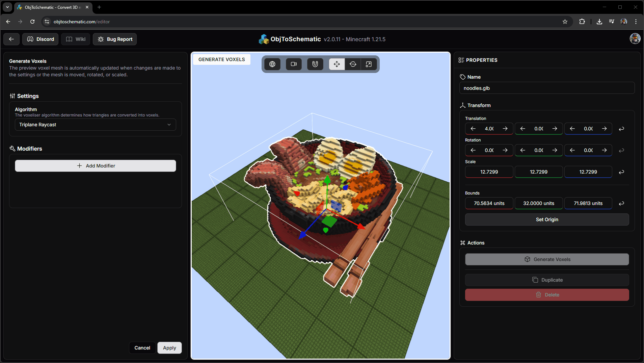Decrease Translation Y with left arrow

pyautogui.click(x=522, y=129)
